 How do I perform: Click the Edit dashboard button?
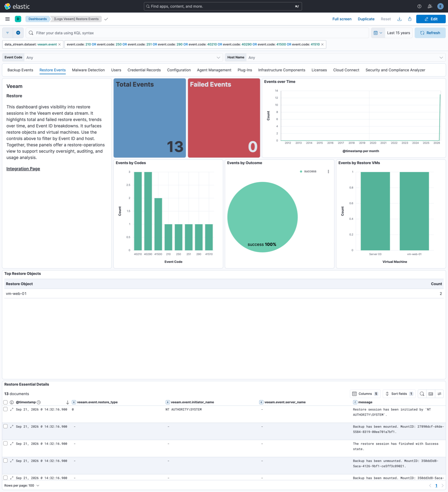click(x=431, y=19)
